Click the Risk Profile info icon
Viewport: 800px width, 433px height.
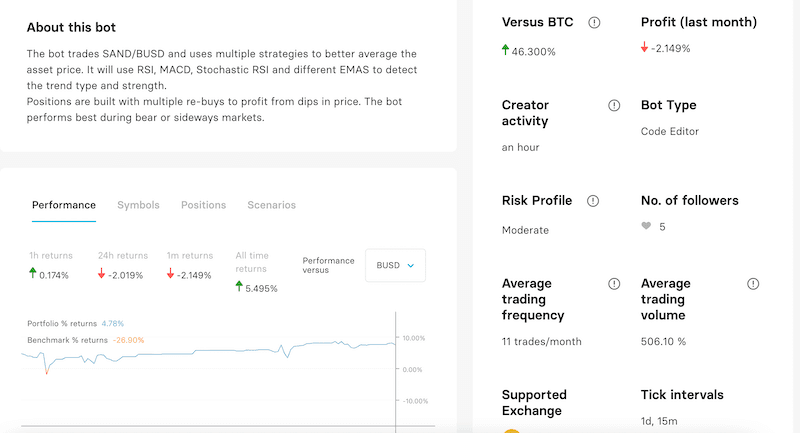coord(592,201)
